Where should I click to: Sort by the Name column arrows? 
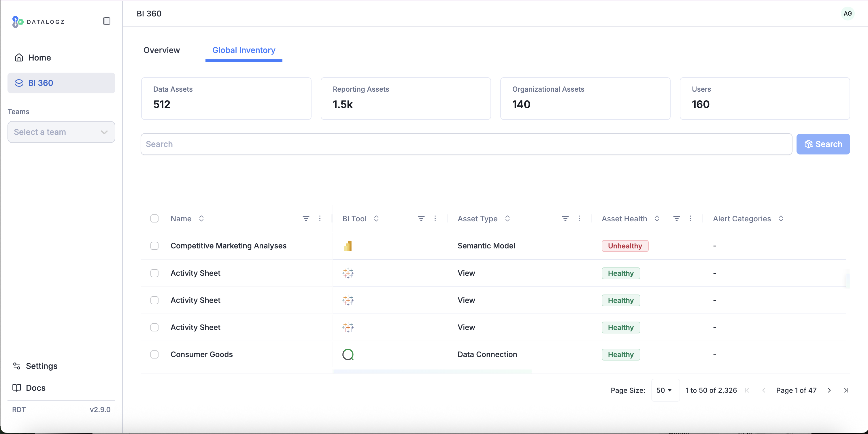point(201,218)
